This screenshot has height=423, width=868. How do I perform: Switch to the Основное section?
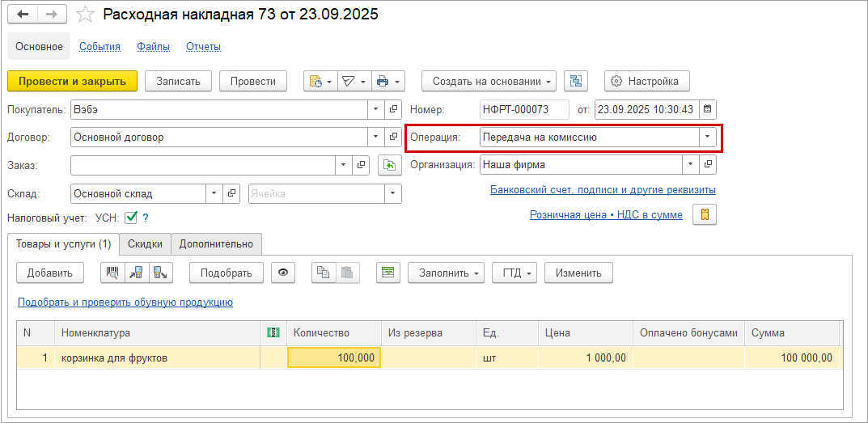(39, 47)
